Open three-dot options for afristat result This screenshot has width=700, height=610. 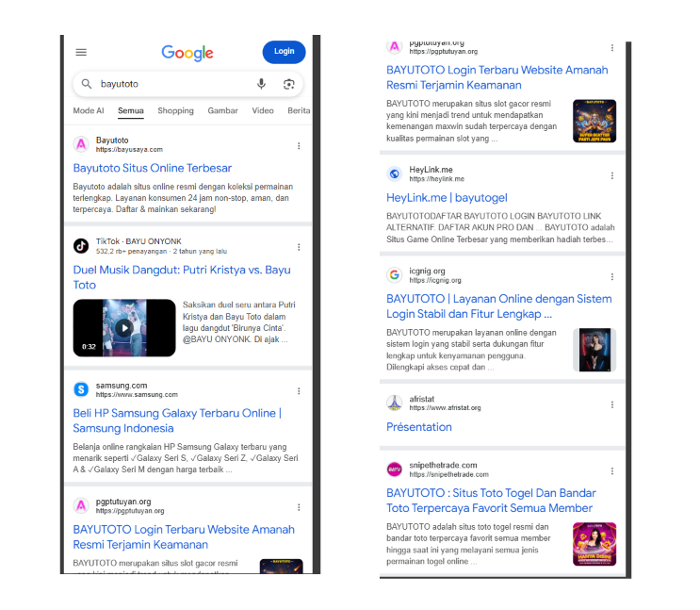612,404
